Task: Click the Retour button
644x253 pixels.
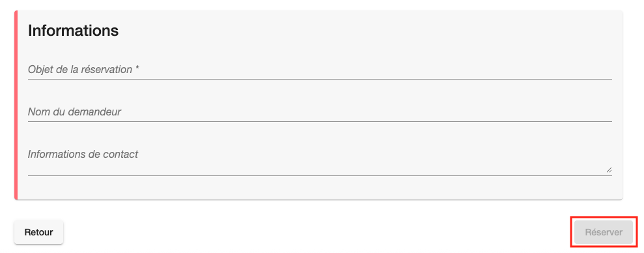Action: click(x=38, y=232)
